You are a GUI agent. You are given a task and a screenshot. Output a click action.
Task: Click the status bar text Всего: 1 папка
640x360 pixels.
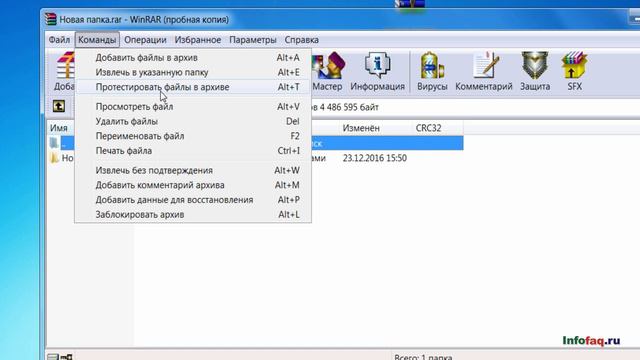pyautogui.click(x=423, y=357)
